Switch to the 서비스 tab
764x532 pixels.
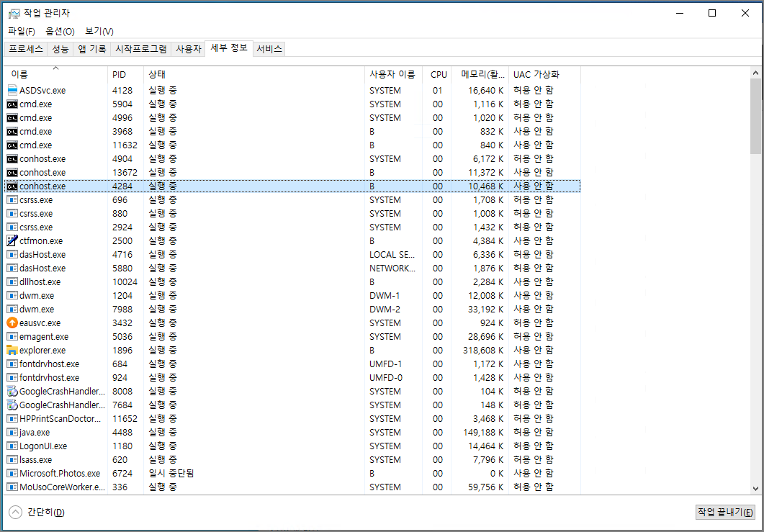click(269, 49)
